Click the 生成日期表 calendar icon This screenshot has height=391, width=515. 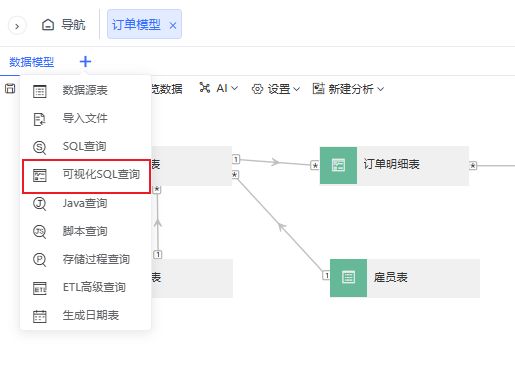point(40,316)
